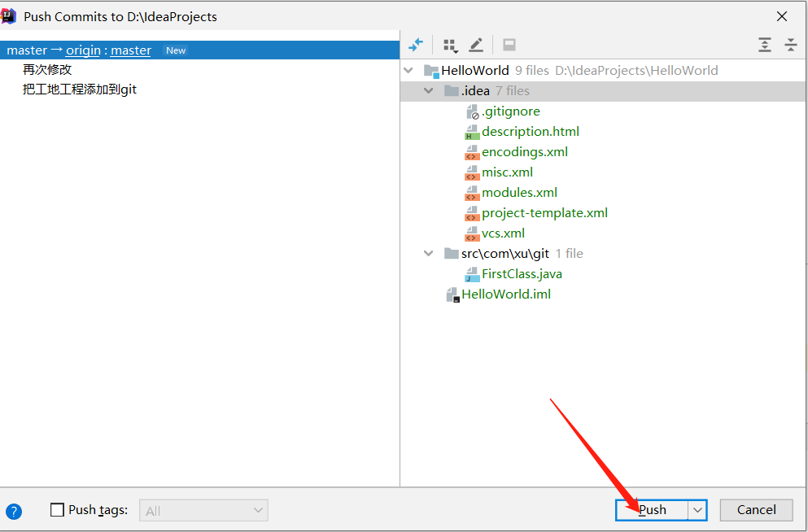Image resolution: width=808 pixels, height=532 pixels.
Task: Click the vcs.xml file icon
Action: (x=472, y=233)
